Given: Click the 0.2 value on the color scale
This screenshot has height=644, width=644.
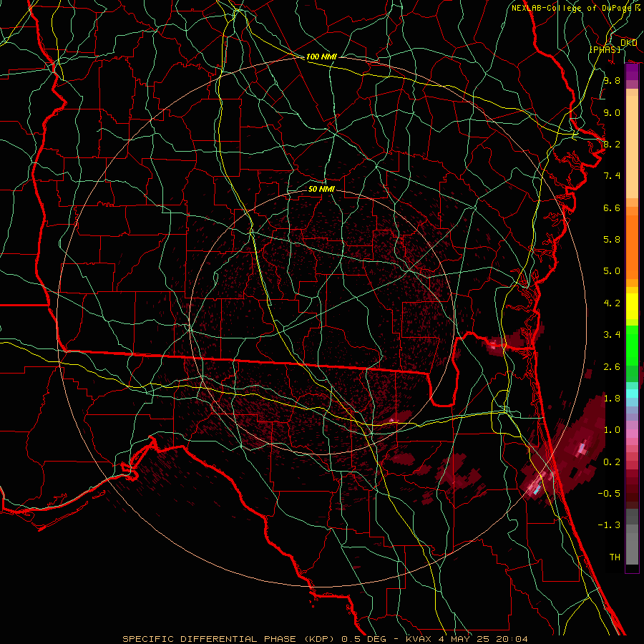Looking at the screenshot, I should (x=612, y=462).
